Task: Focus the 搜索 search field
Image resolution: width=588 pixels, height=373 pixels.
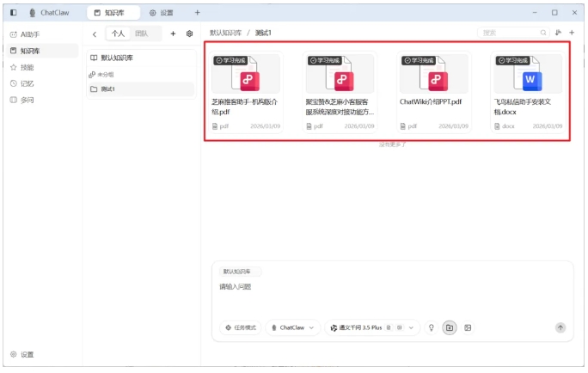Action: coord(513,33)
